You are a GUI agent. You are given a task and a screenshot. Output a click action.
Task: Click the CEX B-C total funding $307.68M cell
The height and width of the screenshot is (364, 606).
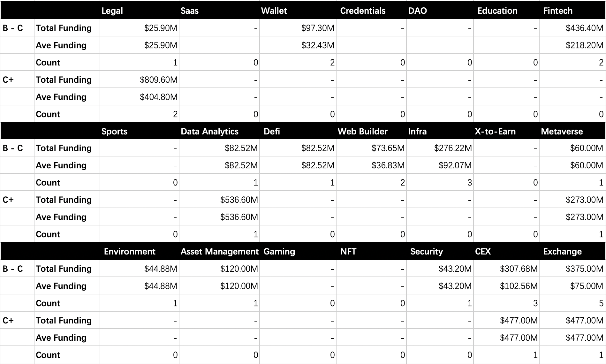tap(506, 269)
